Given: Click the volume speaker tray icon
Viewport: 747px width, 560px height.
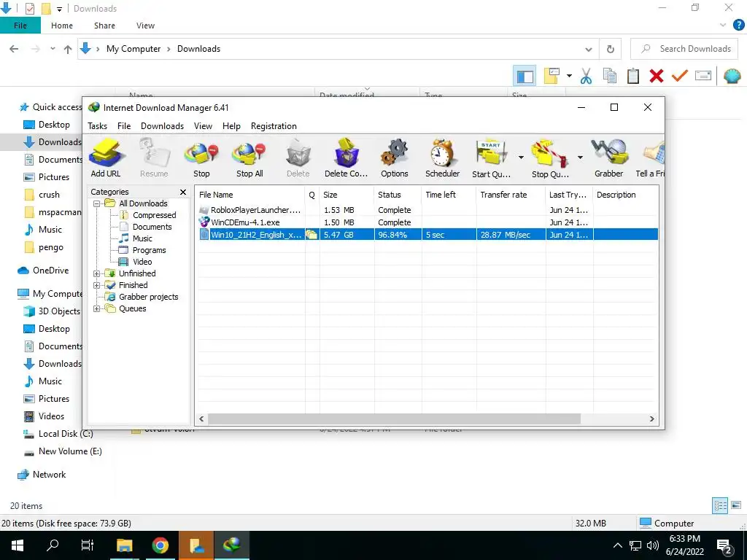Looking at the screenshot, I should click(x=652, y=545).
